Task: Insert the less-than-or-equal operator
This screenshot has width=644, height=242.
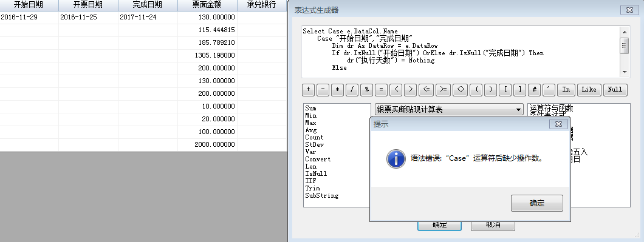Action: coord(426,89)
